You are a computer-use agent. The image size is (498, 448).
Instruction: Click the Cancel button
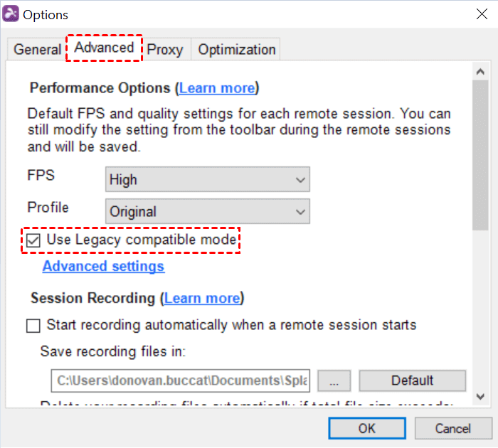452,429
